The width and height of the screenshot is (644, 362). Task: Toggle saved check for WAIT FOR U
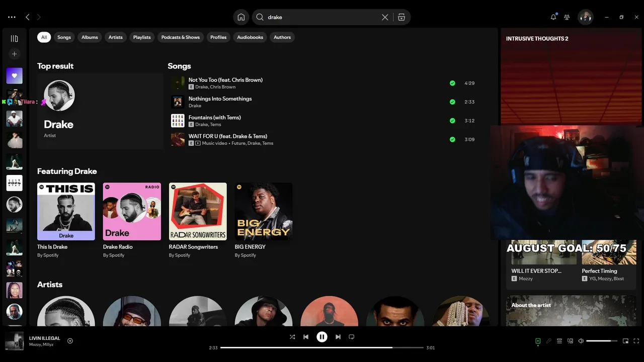point(452,139)
